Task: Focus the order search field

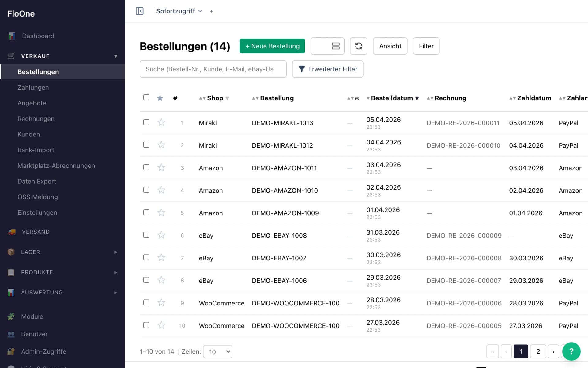Action: click(x=213, y=69)
